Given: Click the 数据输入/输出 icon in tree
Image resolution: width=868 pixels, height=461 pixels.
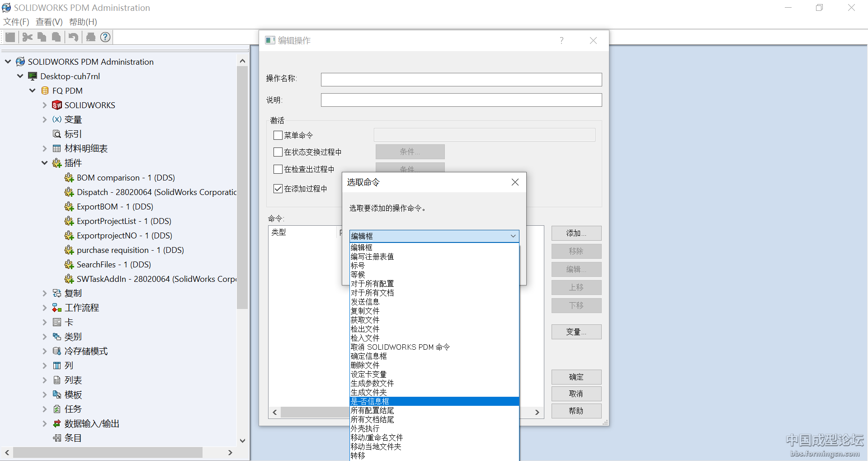Looking at the screenshot, I should coord(57,424).
